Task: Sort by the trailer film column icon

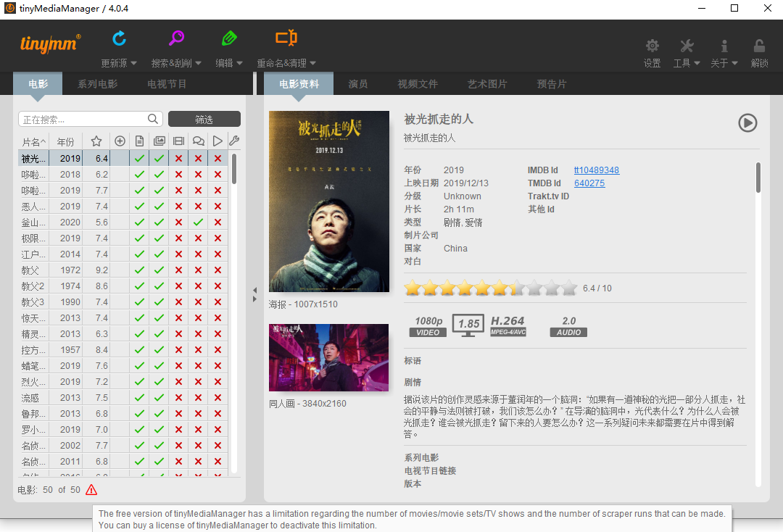Action: coord(179,141)
